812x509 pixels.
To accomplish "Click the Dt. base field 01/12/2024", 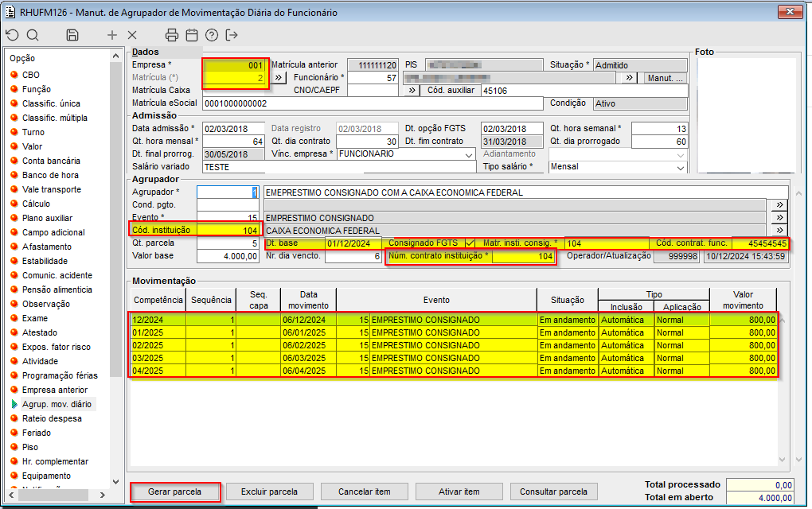I will tap(353, 243).
